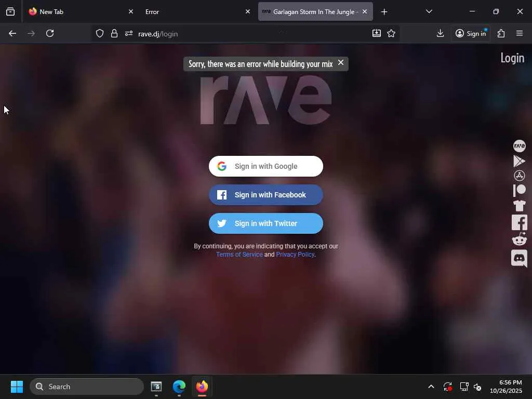Close the Garlagan Storm tab
The image size is (532, 399).
tap(365, 11)
